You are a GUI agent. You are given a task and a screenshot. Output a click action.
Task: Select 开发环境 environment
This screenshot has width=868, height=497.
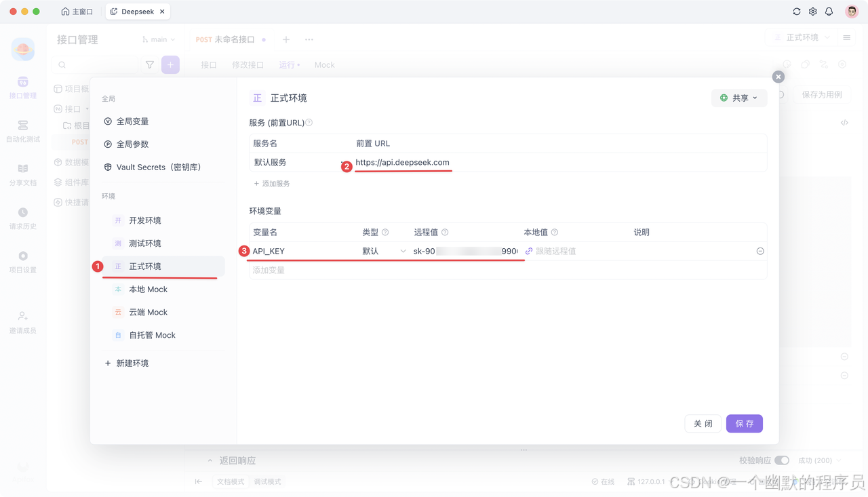[163, 220]
